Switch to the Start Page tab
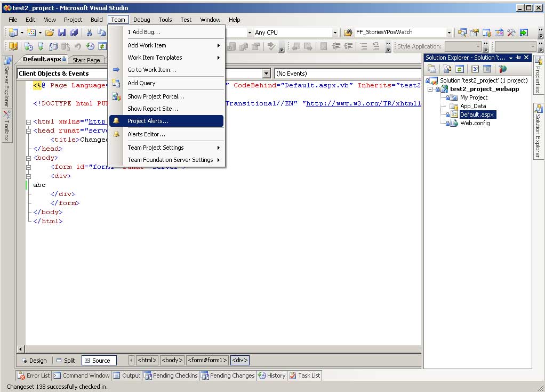 (x=86, y=60)
